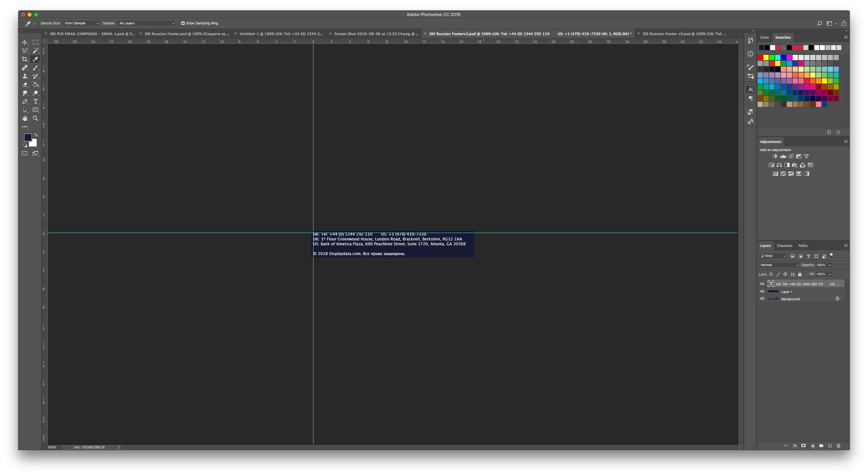Screen dimensions: 868x476
Task: Uncheck Show Sampling Ring checkbox
Action: click(x=183, y=23)
